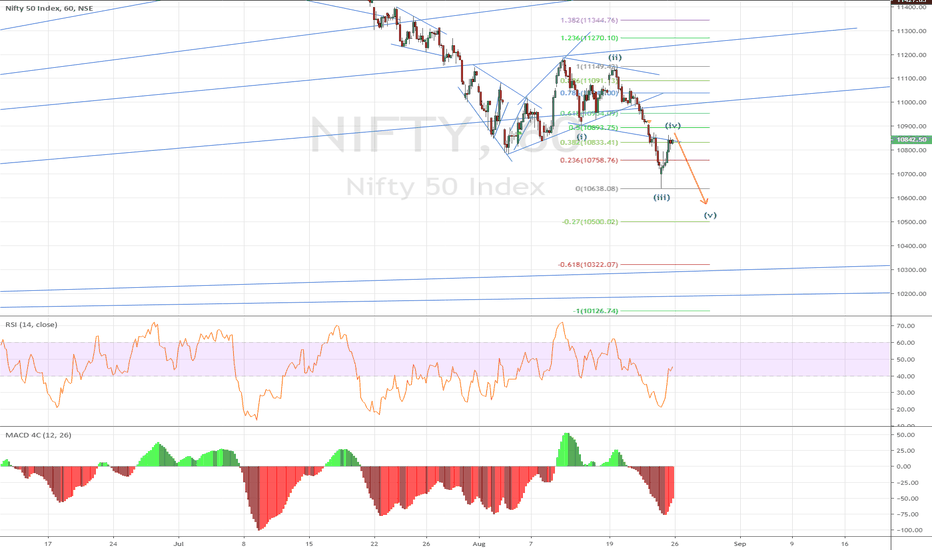
Task: Click 25.00 on the MACD scale
Action: click(x=906, y=451)
